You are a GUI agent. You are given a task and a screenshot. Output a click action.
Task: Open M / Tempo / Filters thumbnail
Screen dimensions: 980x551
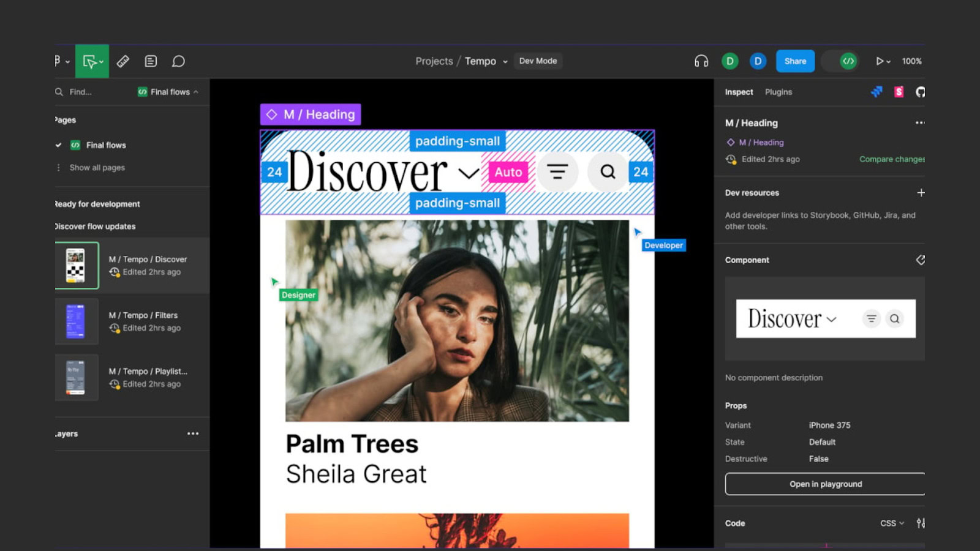[76, 321]
